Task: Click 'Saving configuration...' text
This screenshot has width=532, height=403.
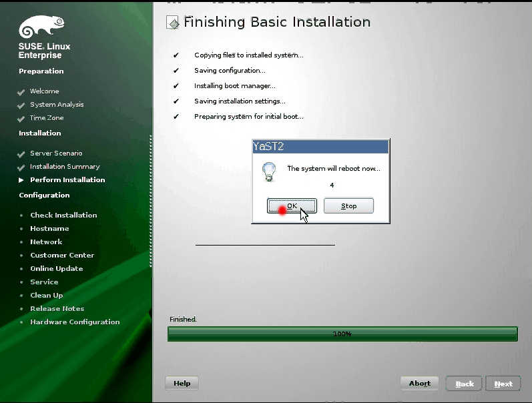Action: coord(230,70)
